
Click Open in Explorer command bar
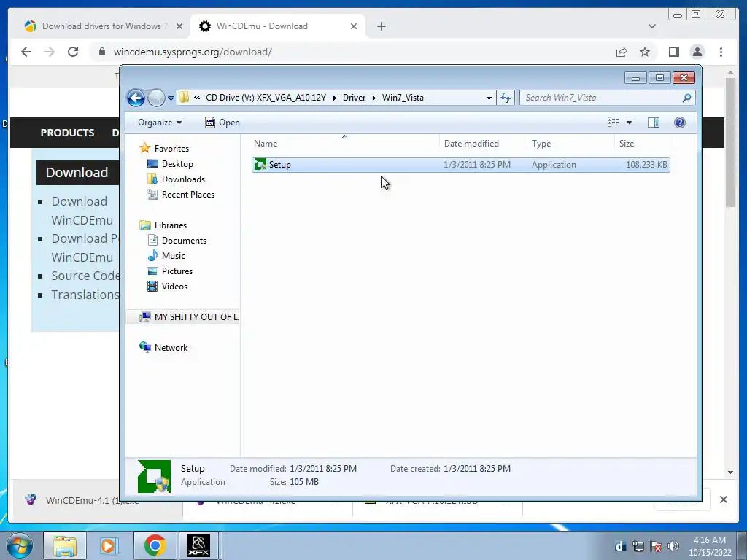click(x=222, y=122)
